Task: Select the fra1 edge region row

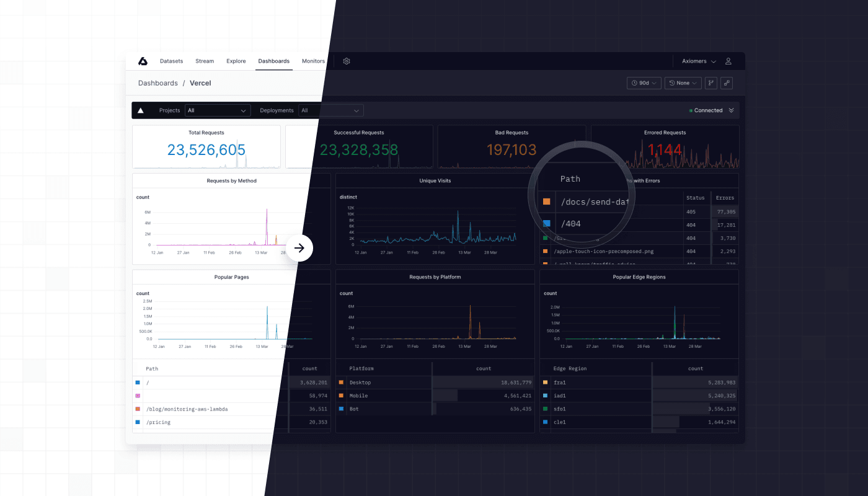Action: click(639, 383)
